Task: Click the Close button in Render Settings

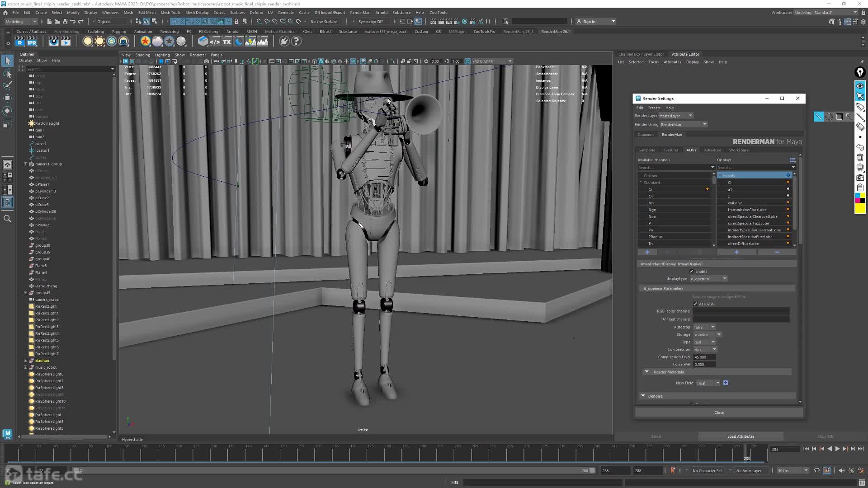Action: point(719,413)
